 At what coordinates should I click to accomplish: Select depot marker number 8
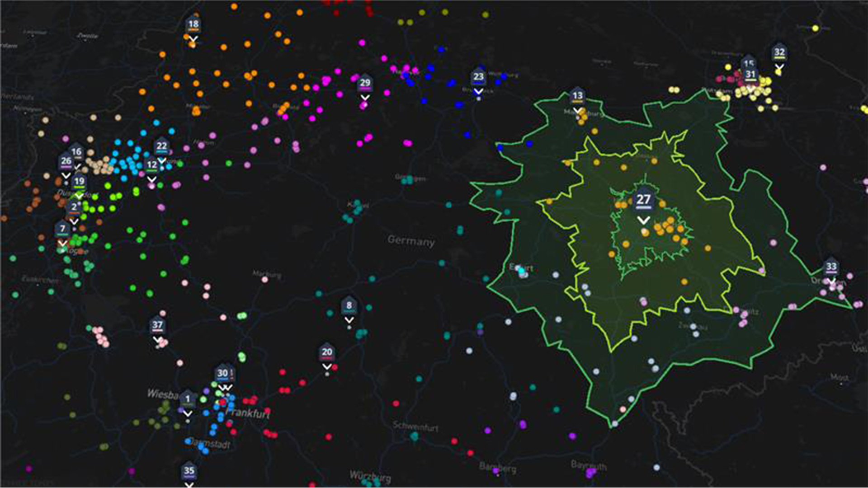349,305
